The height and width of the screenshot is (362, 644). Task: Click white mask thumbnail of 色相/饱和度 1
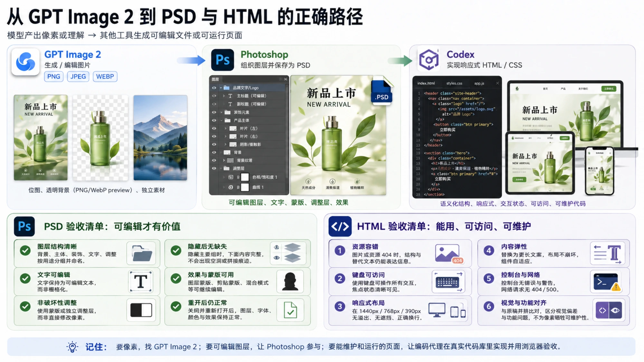[245, 177]
